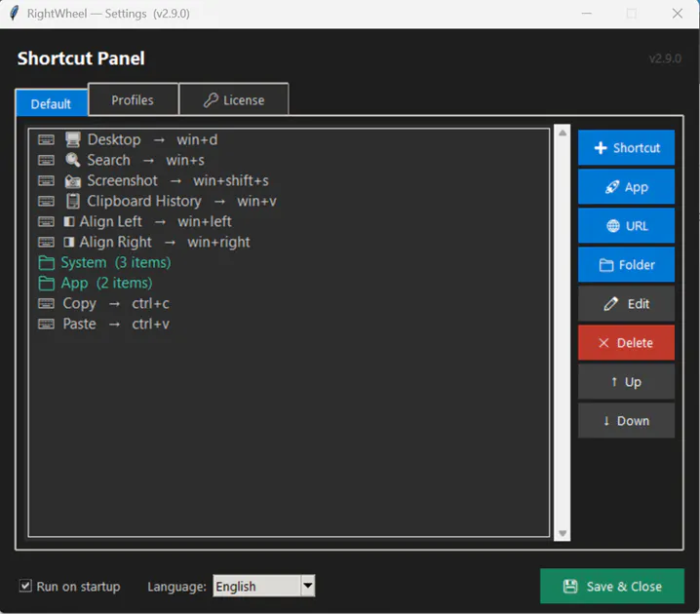The image size is (700, 614).
Task: Open the Language dropdown arrow
Action: (x=307, y=586)
